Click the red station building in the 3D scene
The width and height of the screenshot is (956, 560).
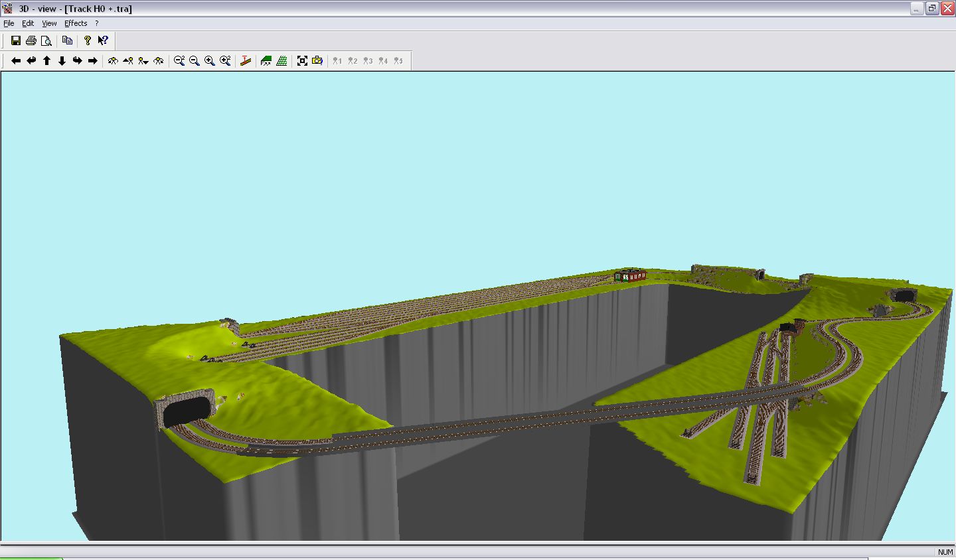tap(630, 276)
